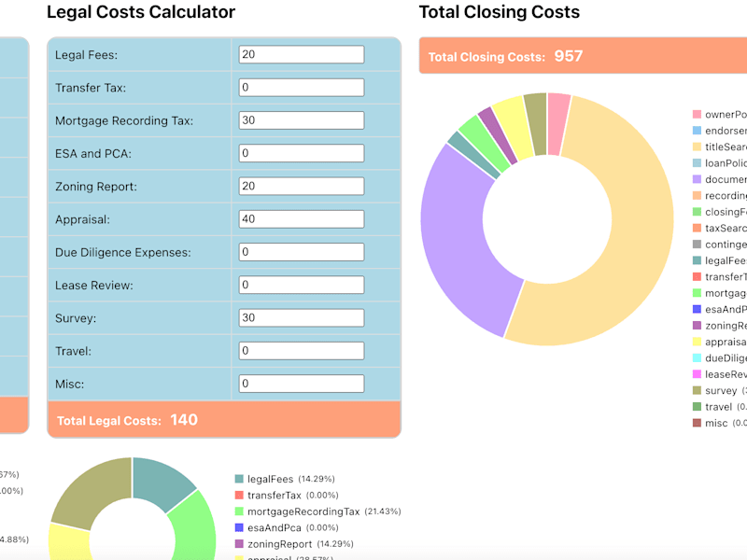This screenshot has height=560, width=747.
Task: Click the purple segment of Total Closing donut
Action: point(458,247)
